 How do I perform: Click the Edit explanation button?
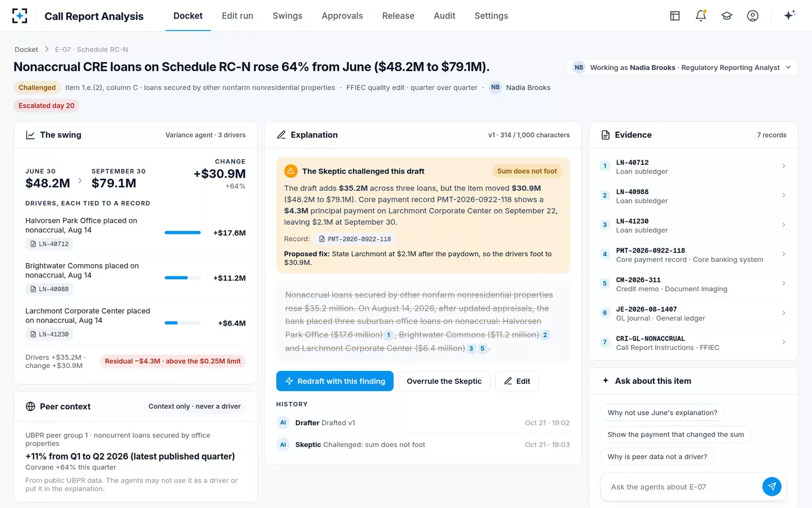click(517, 381)
